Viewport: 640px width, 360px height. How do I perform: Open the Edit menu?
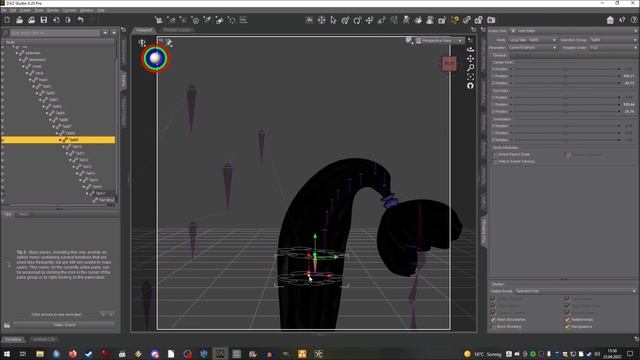(13, 10)
